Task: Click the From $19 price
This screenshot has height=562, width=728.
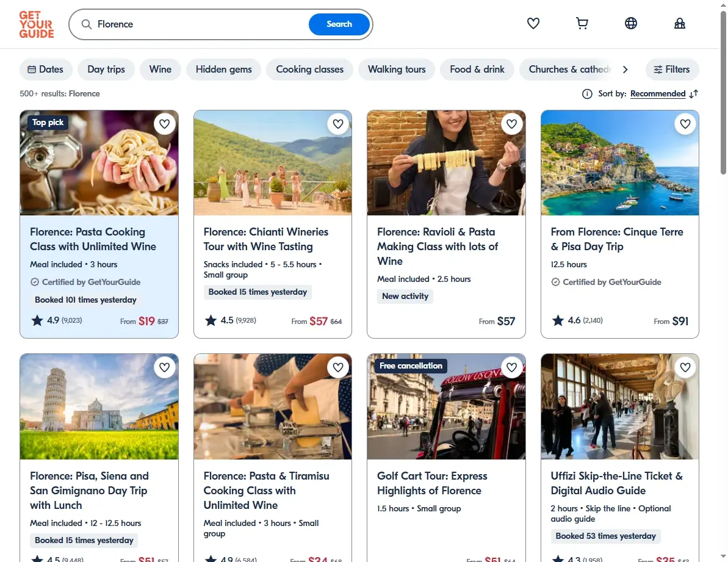Action: point(144,321)
